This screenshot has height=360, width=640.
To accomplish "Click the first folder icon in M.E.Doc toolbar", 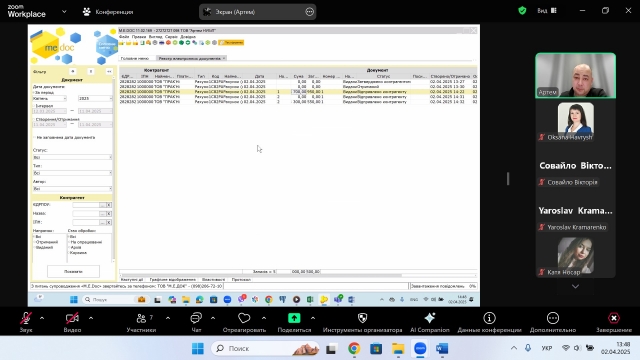I will (122, 42).
